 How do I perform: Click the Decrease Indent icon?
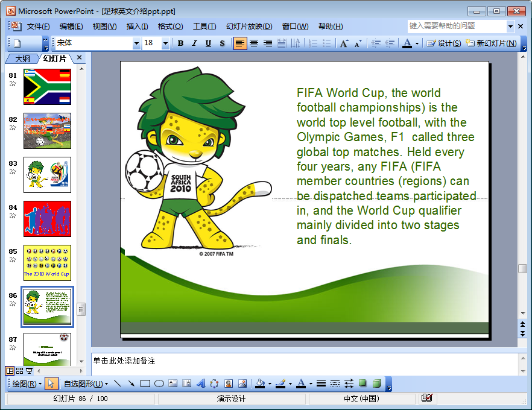point(376,43)
